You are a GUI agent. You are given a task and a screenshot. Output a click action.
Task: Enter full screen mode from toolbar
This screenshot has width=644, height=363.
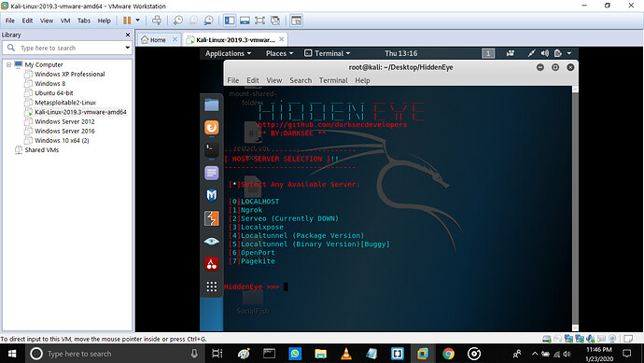pos(260,21)
